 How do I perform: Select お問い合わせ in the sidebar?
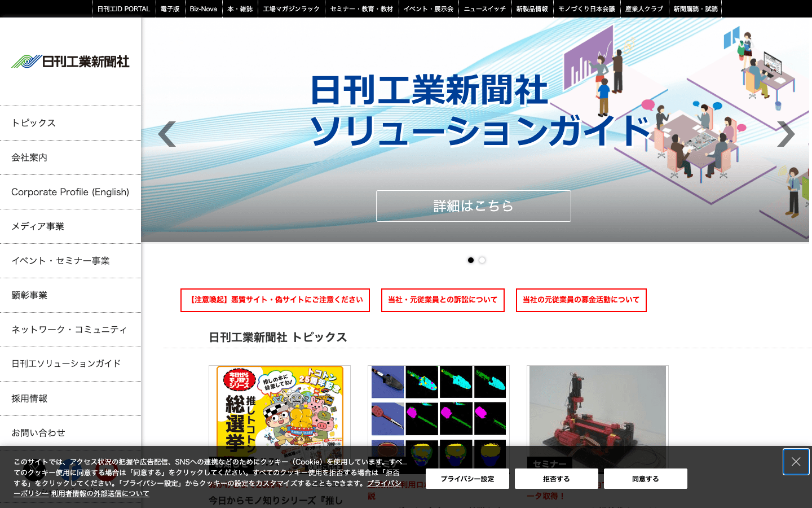tap(70, 433)
